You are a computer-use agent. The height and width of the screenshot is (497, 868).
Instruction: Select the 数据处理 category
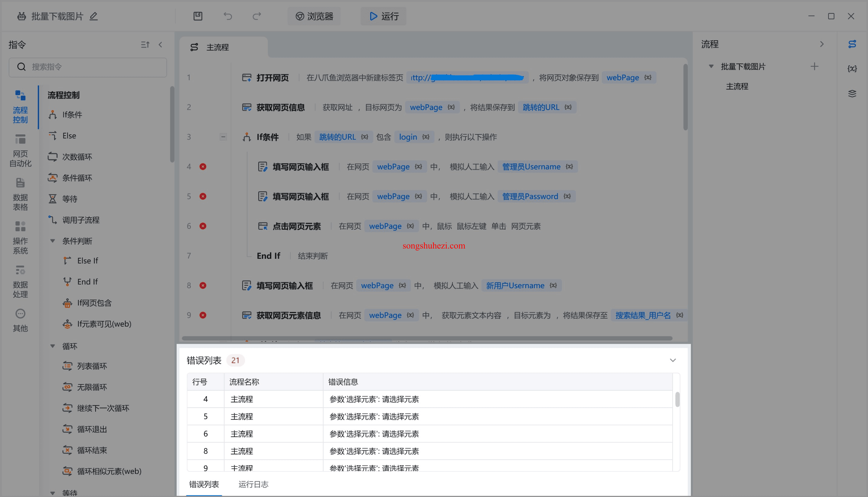coord(20,281)
